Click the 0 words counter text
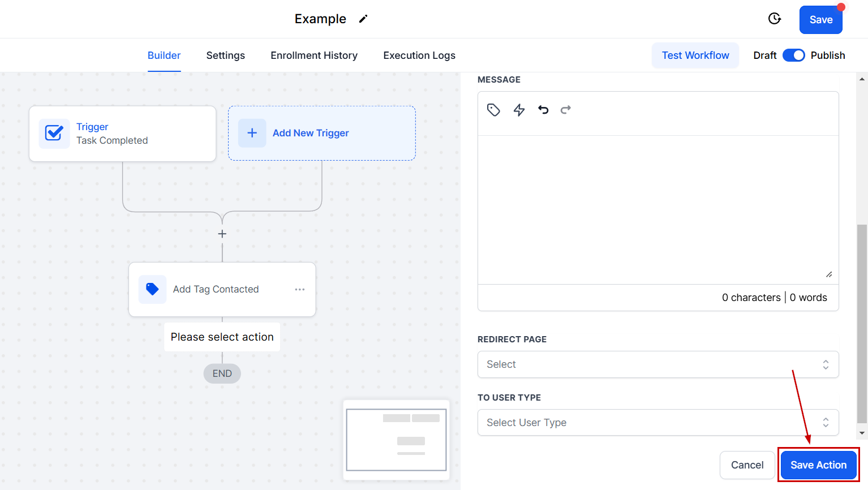Screen dimensions: 868x490 808,298
